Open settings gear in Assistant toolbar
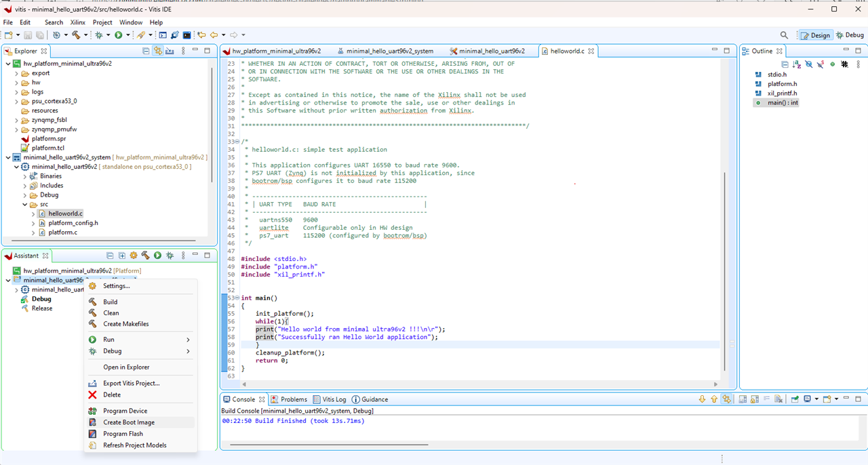Viewport: 868px width, 465px height. (134, 256)
